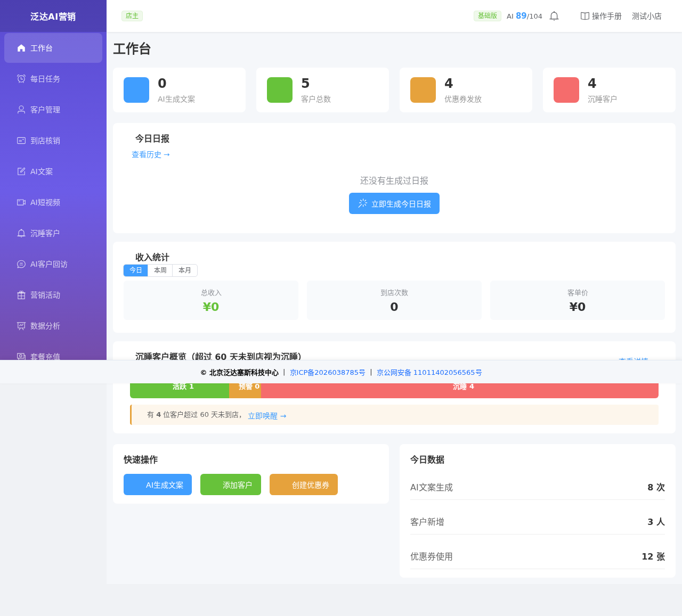Go to 每日任务 in the sidebar
This screenshot has width=682, height=616.
[x=53, y=79]
